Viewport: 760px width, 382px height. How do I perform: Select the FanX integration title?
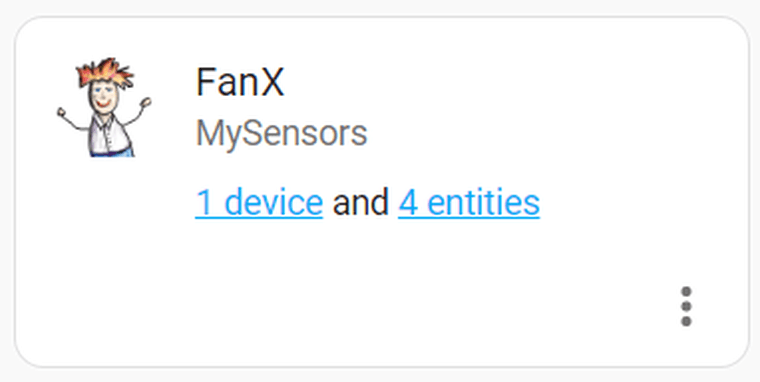(x=240, y=82)
